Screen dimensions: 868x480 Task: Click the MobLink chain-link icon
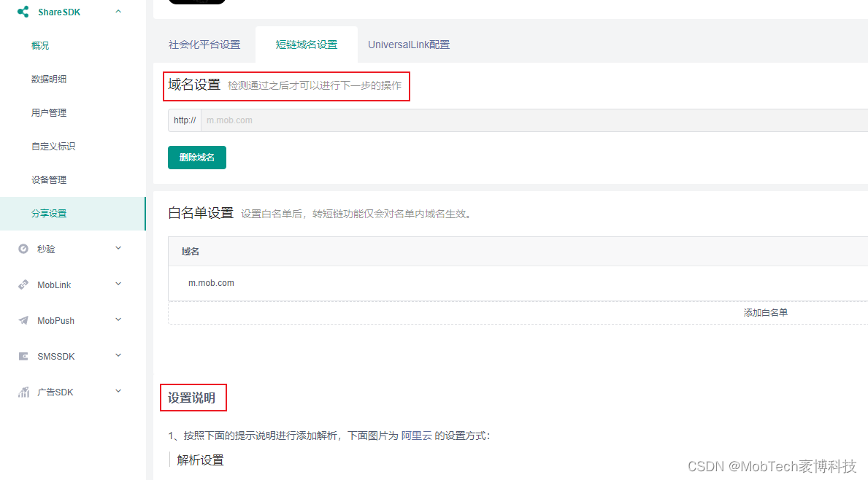click(23, 284)
